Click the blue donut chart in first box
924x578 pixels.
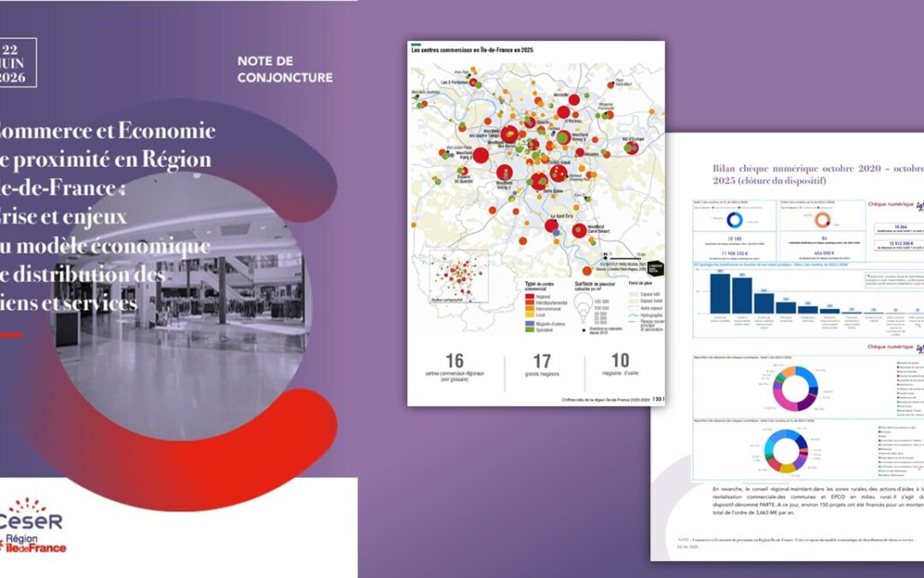(734, 219)
